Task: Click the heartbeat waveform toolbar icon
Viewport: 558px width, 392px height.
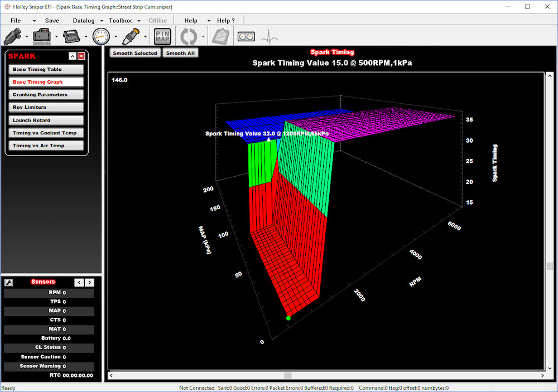Action: 270,36
